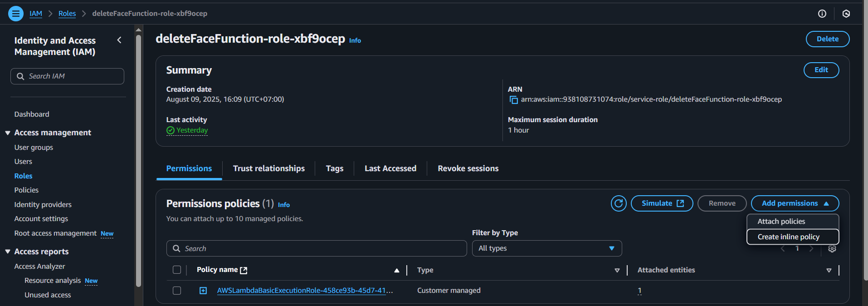The width and height of the screenshot is (868, 306).
Task: Go to next page of policies
Action: pos(811,248)
